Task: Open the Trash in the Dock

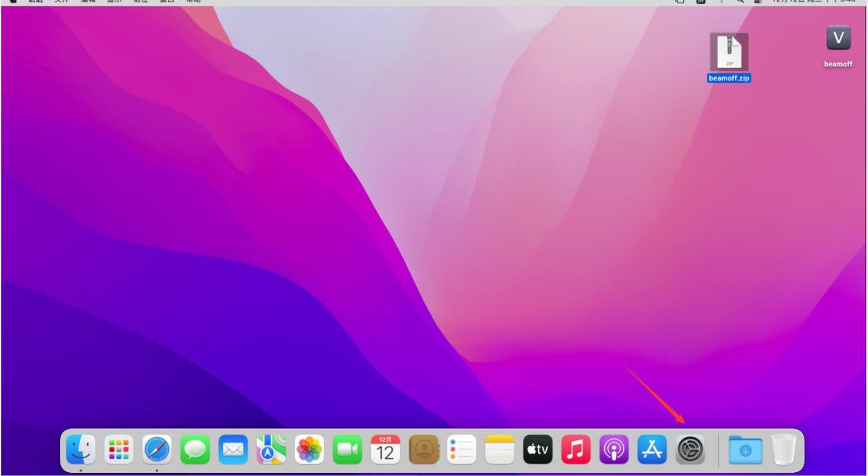Action: click(x=784, y=450)
